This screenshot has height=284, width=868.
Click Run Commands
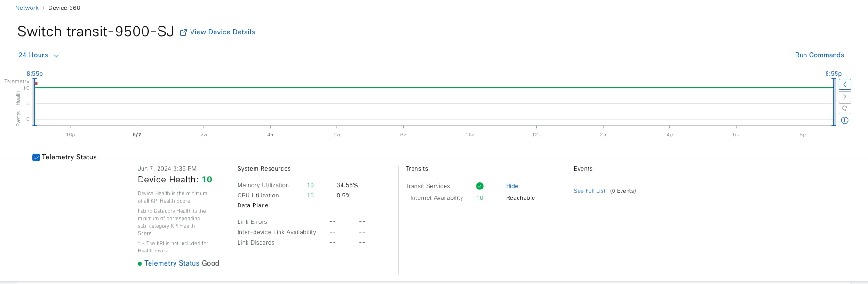pos(819,55)
